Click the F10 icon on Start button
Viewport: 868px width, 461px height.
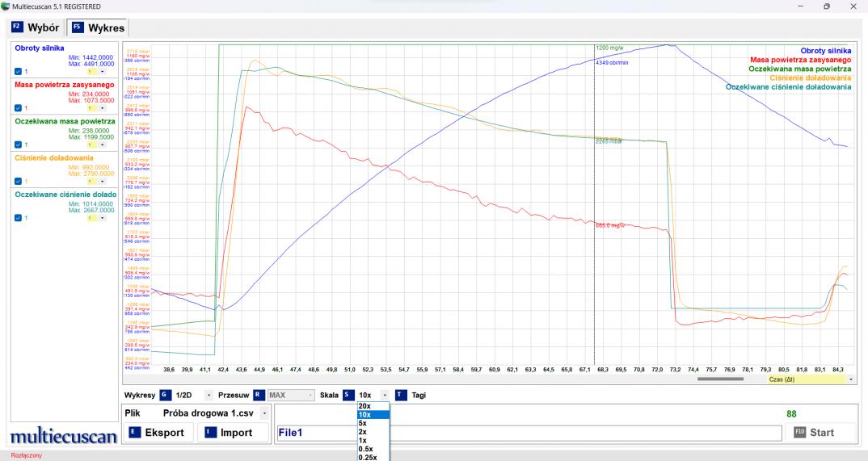click(x=800, y=432)
